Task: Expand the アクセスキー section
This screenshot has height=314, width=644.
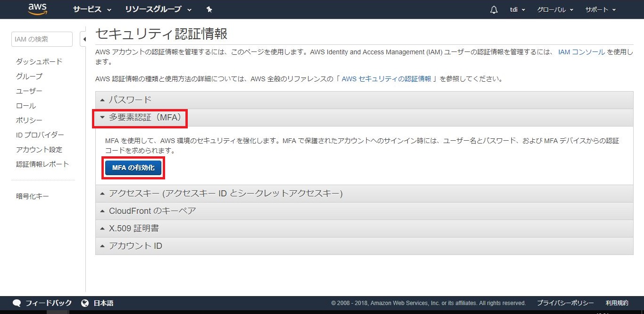Action: [x=226, y=193]
